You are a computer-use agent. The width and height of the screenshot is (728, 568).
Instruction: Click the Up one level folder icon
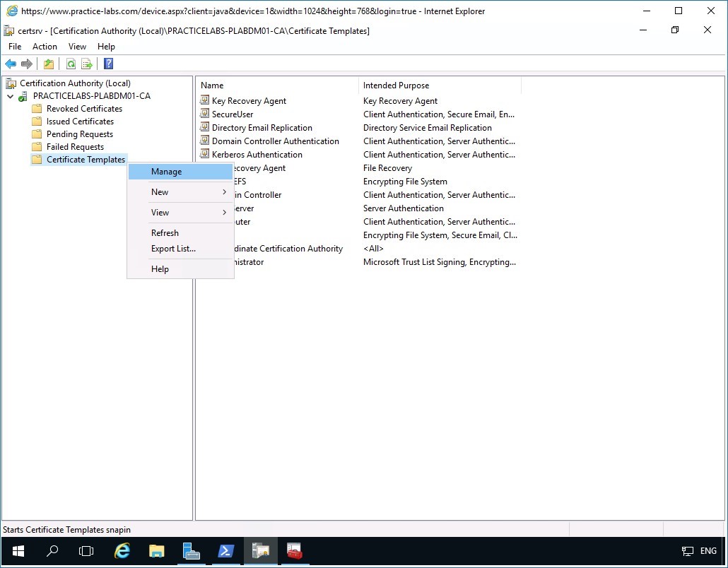(x=49, y=64)
